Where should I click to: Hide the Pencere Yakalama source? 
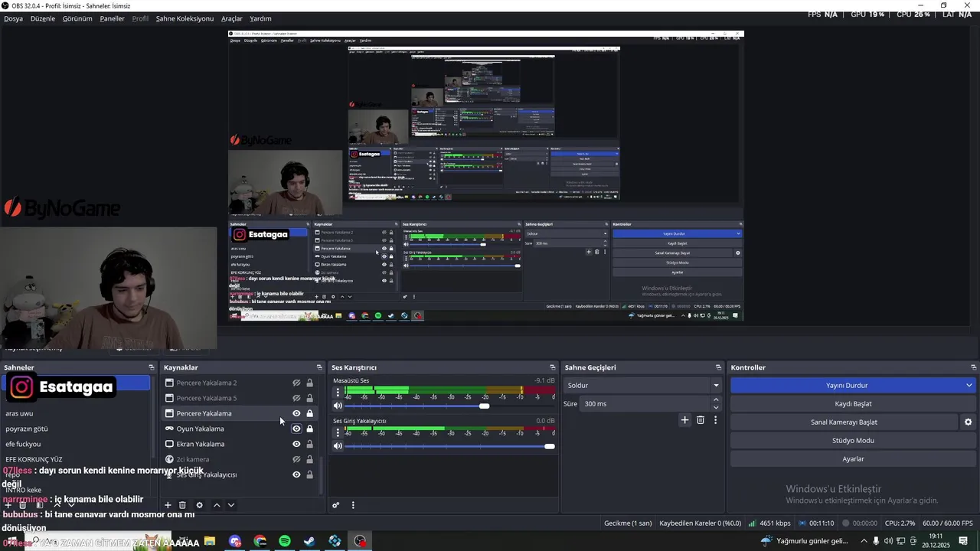click(296, 413)
